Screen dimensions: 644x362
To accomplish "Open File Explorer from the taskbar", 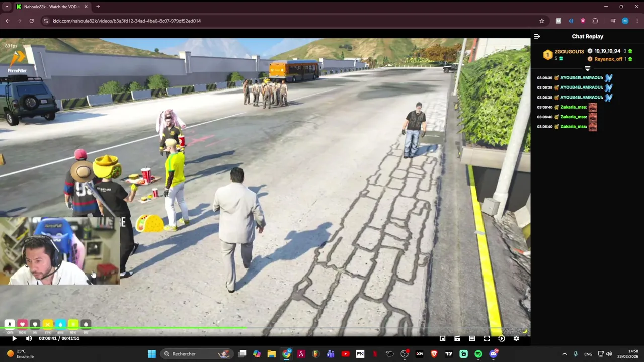I will click(x=271, y=354).
